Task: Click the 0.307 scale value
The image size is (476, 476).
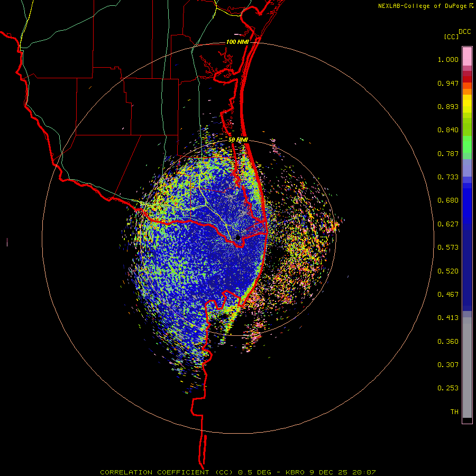Action: tap(448, 365)
